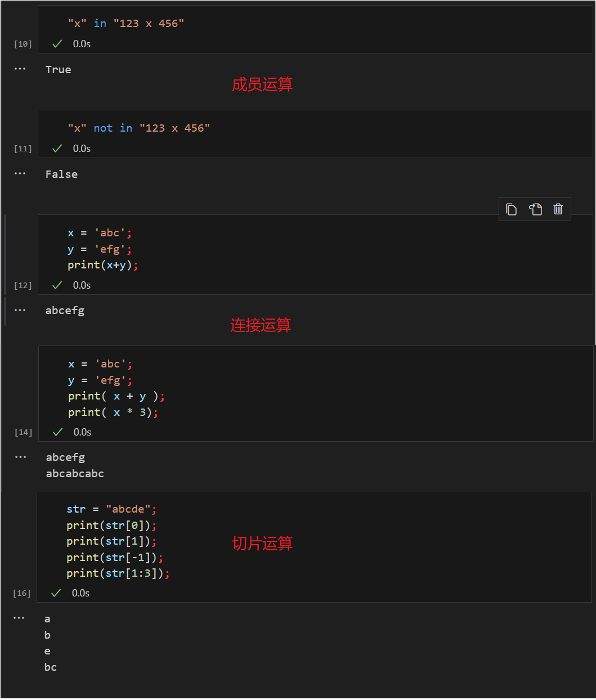Place cursor on the print(x+y); line

[x=102, y=265]
